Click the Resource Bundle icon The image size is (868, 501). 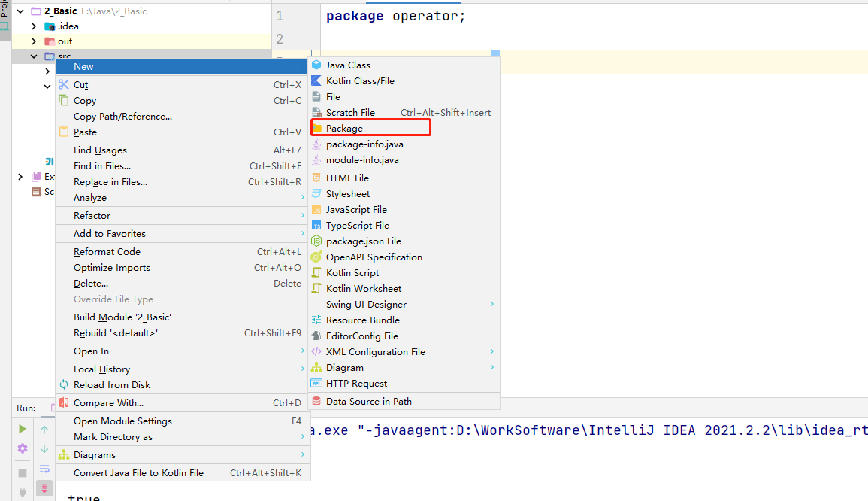pos(316,320)
